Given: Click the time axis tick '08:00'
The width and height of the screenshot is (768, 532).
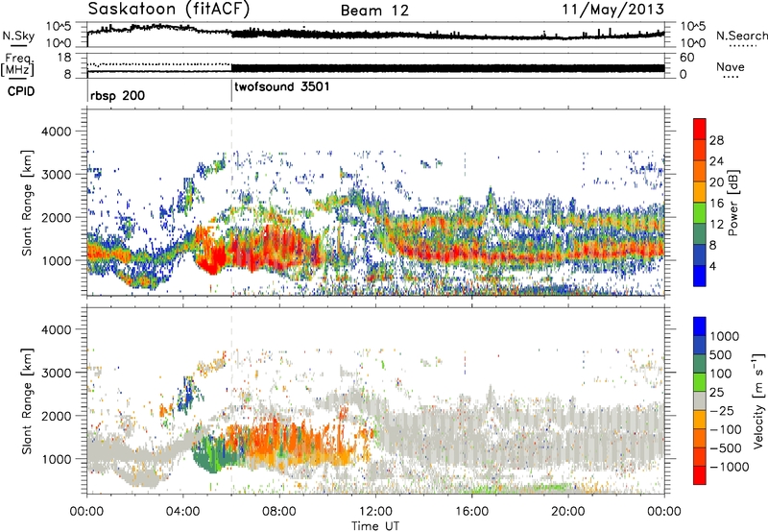Looking at the screenshot, I should (279, 512).
